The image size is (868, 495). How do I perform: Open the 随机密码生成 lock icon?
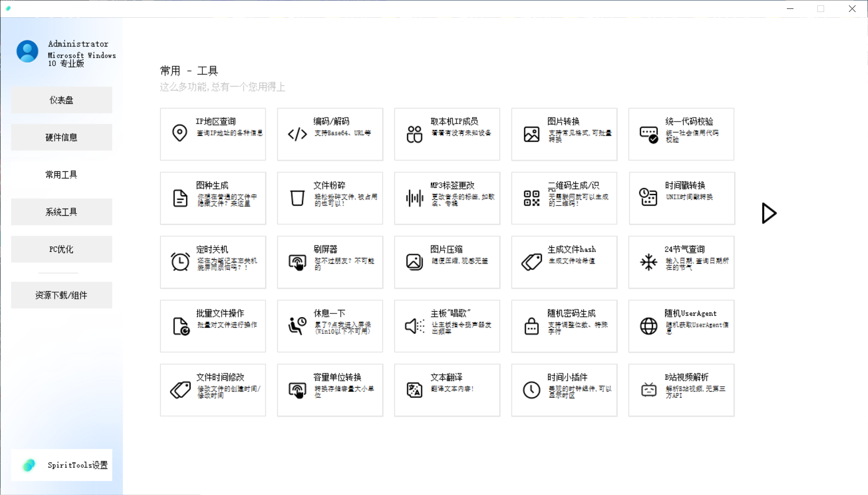coord(531,326)
